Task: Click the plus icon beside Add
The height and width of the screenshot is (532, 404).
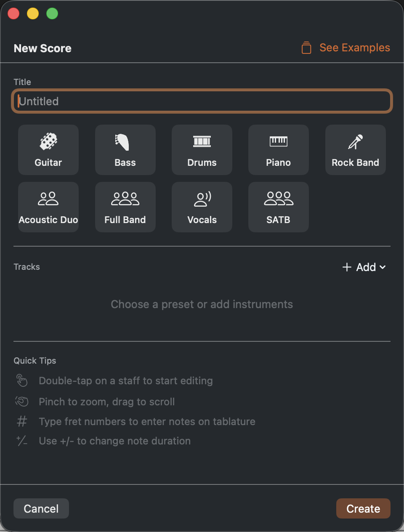Action: (x=347, y=267)
